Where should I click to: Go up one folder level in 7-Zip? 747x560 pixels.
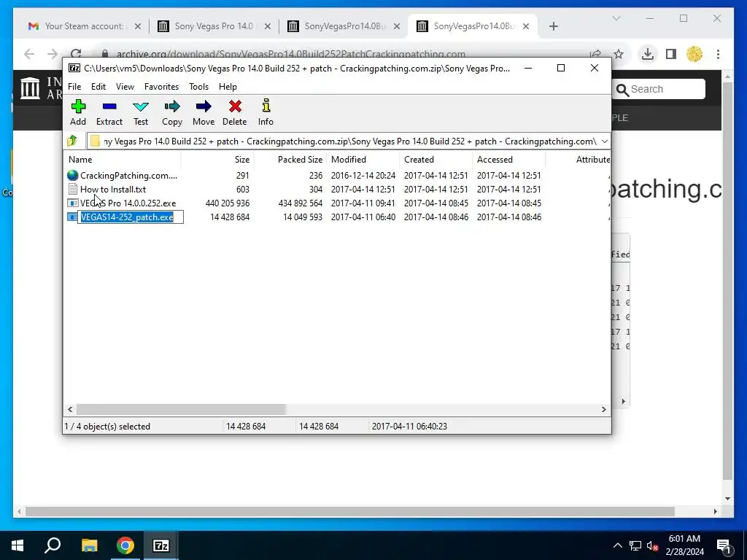coord(72,141)
